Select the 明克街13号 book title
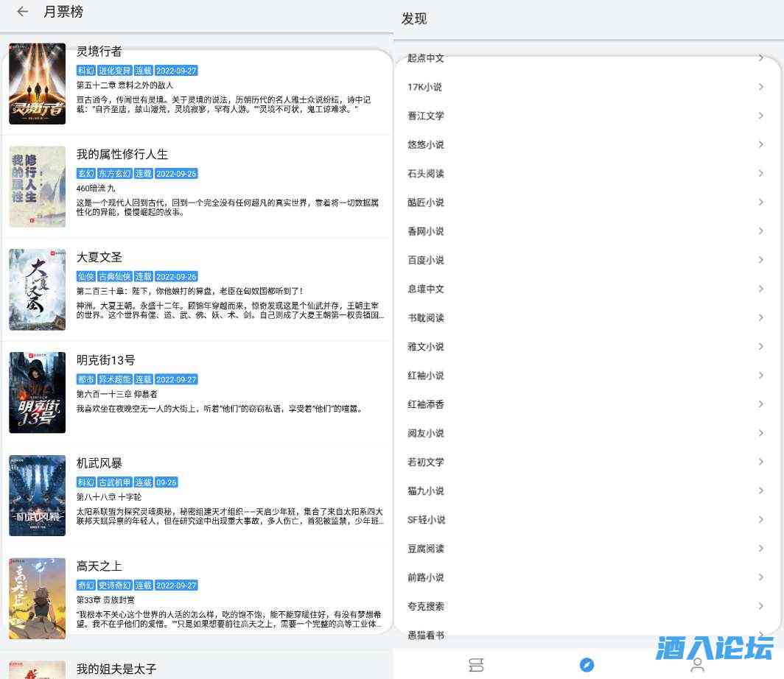 point(105,360)
